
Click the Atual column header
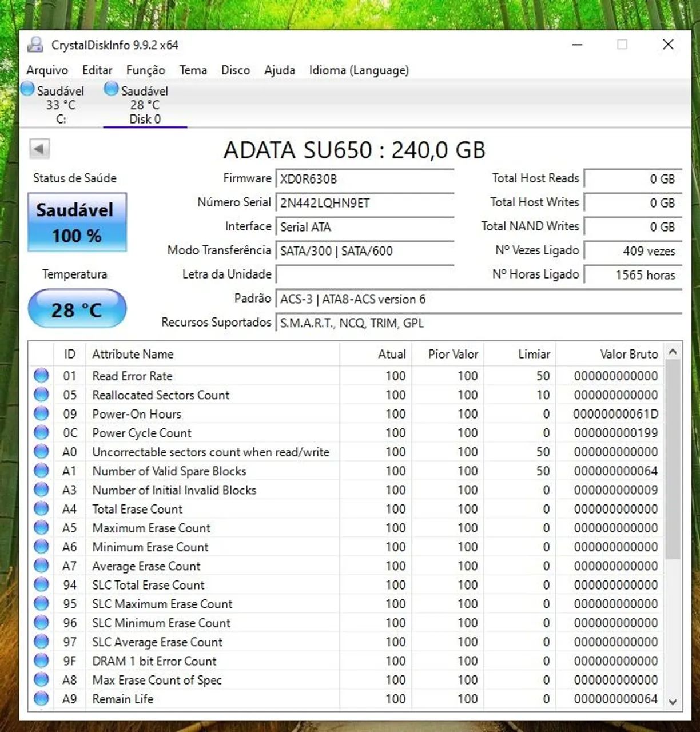pos(375,354)
